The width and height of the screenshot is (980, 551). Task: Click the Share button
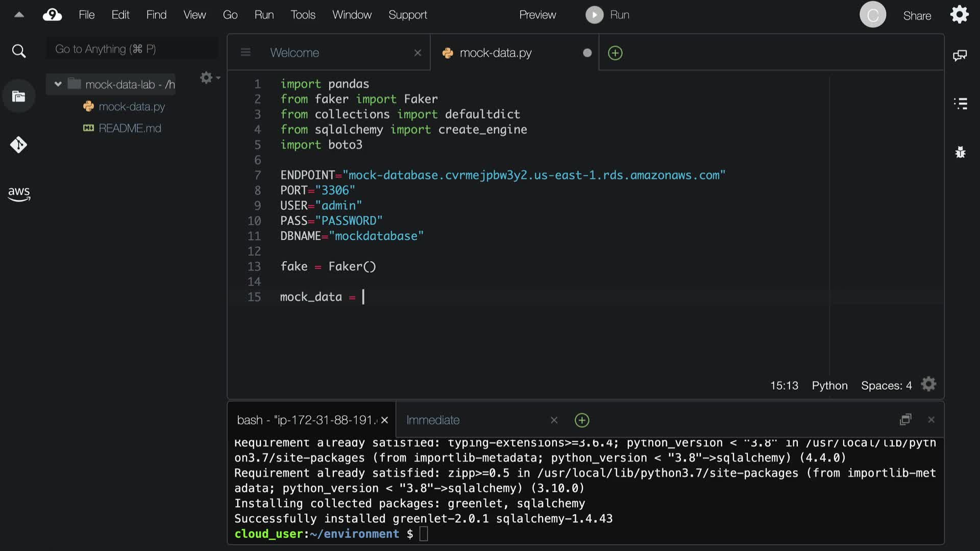[917, 16]
